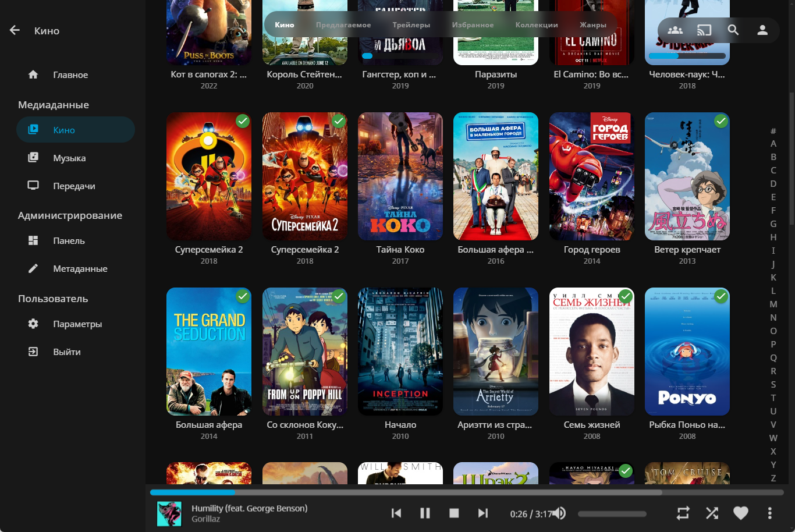
Task: Adjust the volume slider
Action: click(x=612, y=514)
